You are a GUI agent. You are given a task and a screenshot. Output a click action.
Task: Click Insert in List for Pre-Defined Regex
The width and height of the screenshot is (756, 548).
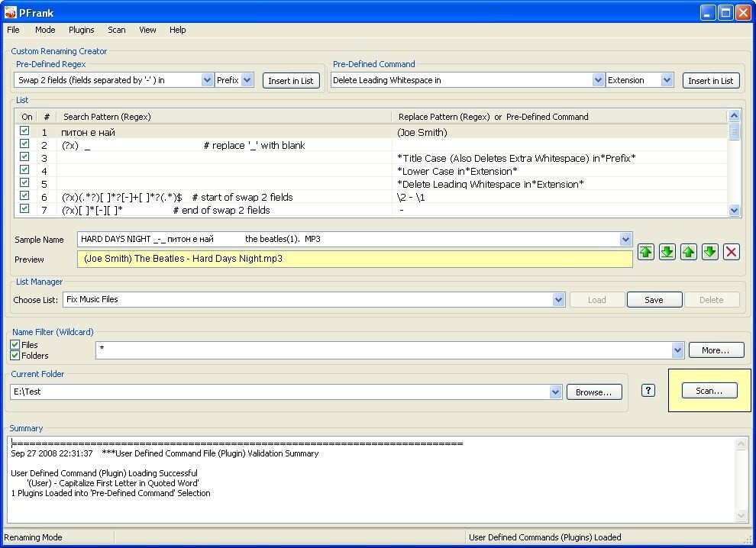pyautogui.click(x=291, y=80)
